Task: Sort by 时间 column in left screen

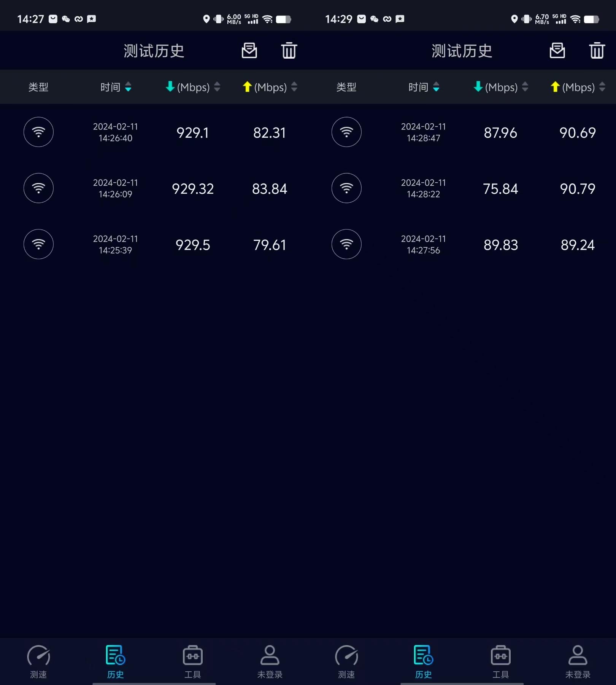Action: point(116,87)
